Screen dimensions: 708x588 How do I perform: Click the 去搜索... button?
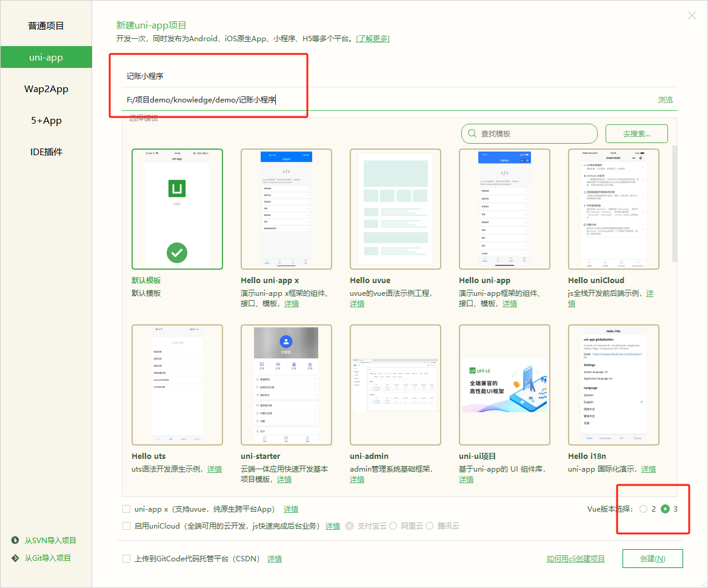click(636, 134)
